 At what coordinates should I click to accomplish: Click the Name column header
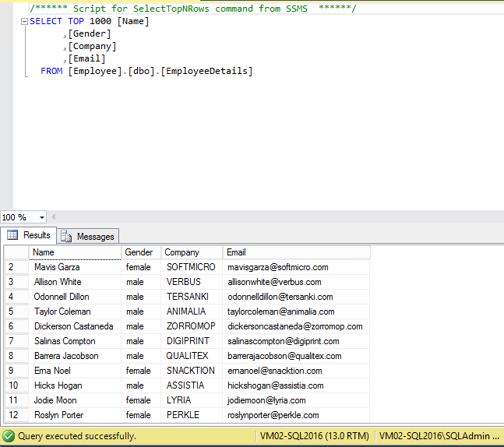(75, 252)
